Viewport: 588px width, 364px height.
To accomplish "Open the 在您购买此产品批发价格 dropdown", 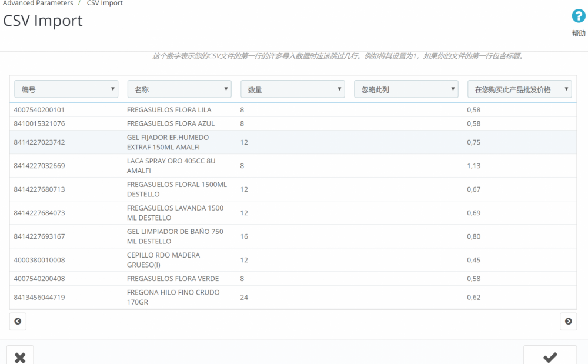I will coord(519,89).
